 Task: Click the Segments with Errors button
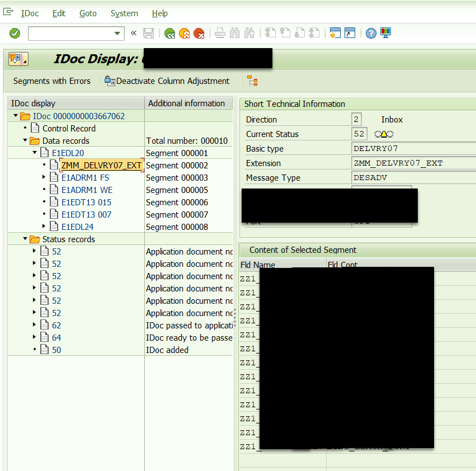(x=52, y=81)
